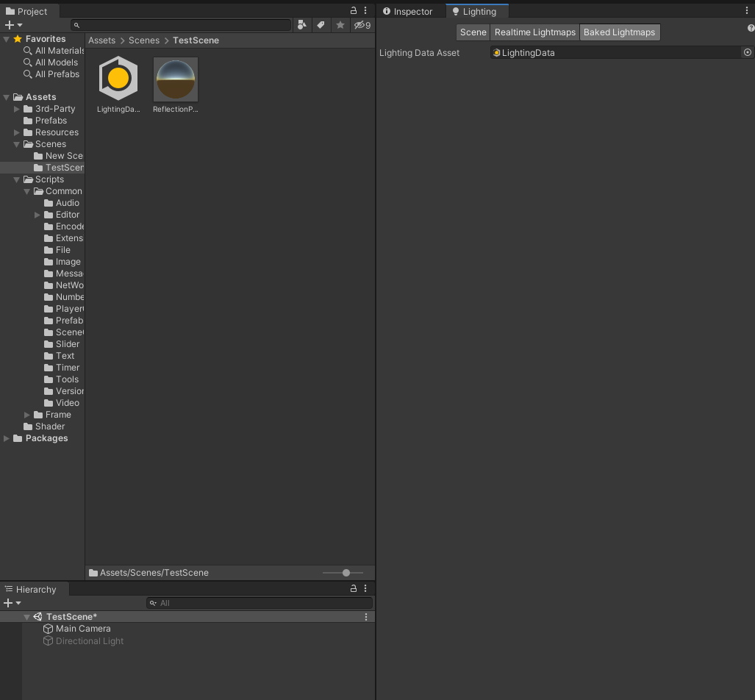Select the All Models saved search
This screenshot has height=700, width=755.
pyautogui.click(x=51, y=63)
